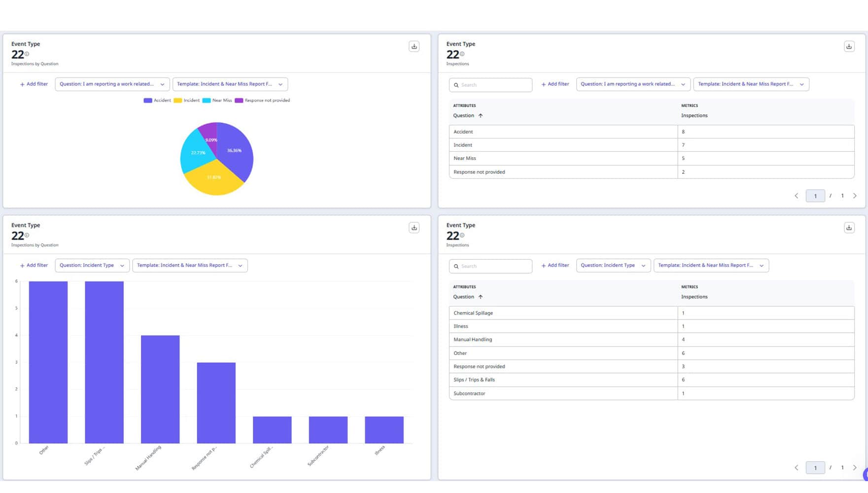The width and height of the screenshot is (868, 493).
Task: Export the top-right inspections table
Action: tap(849, 46)
